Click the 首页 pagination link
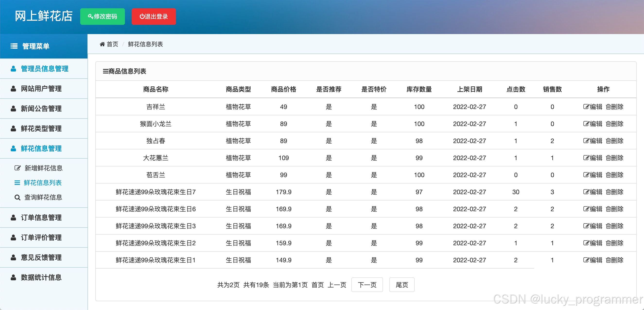 (x=317, y=285)
